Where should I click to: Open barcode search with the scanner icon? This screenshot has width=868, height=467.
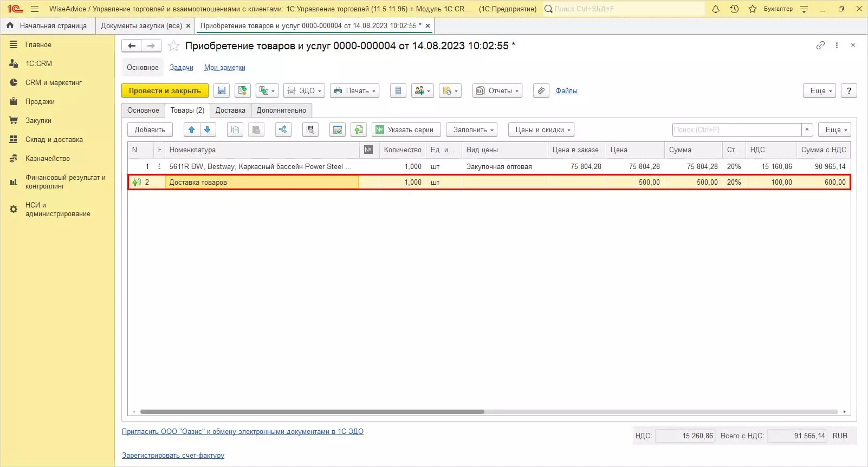310,129
